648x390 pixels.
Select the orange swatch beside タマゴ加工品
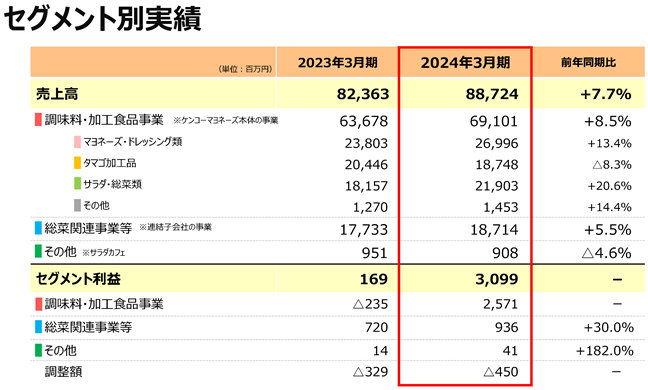77,163
